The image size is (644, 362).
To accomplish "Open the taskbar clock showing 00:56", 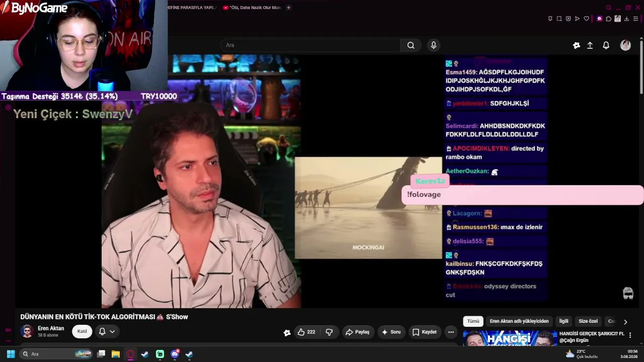I will 629,354.
